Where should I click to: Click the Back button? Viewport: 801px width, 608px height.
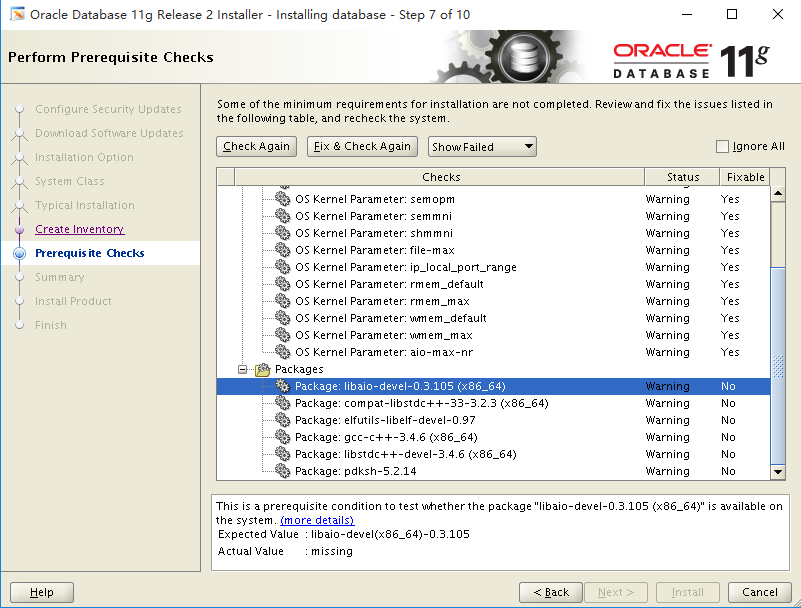[551, 592]
